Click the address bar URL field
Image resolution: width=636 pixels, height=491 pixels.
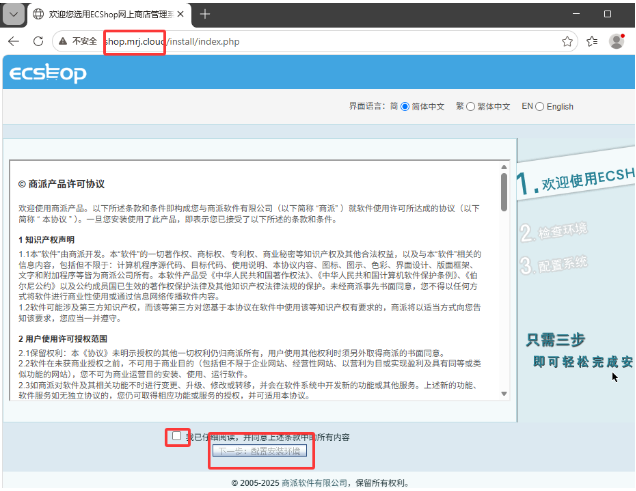pos(314,41)
